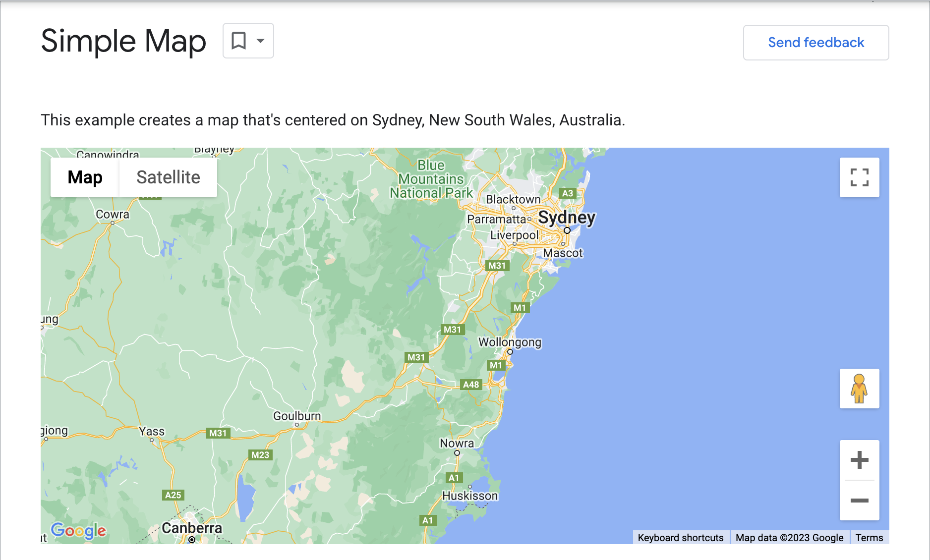Switch to Satellite map view
Image resolution: width=930 pixels, height=560 pixels.
coord(168,177)
